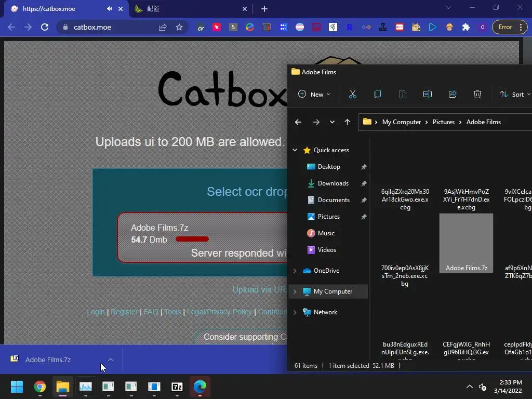Click the share page icon in address bar
The image size is (532, 399).
(163, 27)
